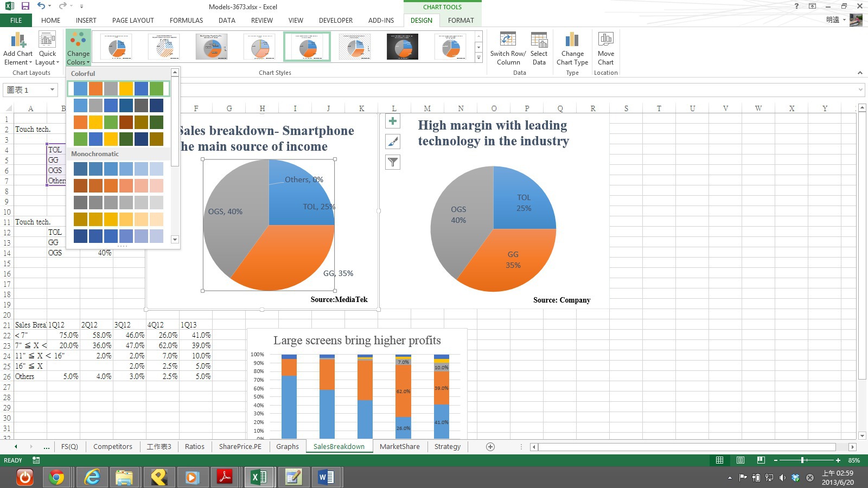The width and height of the screenshot is (868, 488).
Task: Click the Move Chart icon
Action: tap(605, 40)
